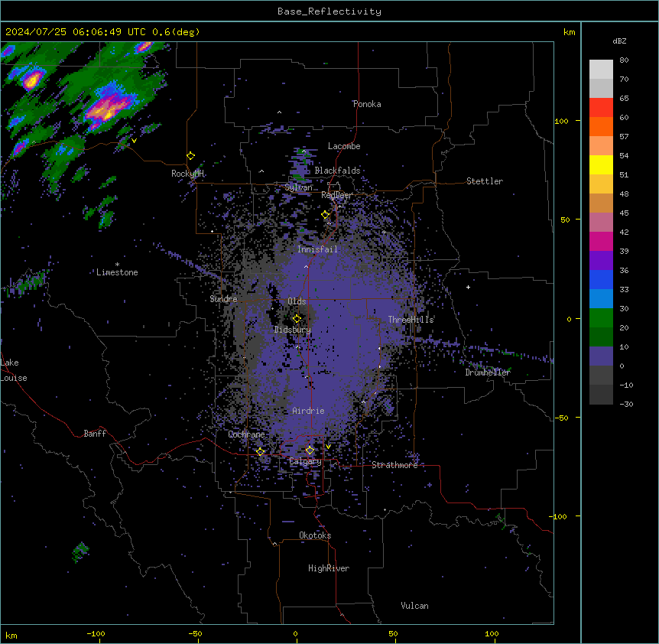Click the ThreeHills label
This screenshot has height=644, width=659.
click(x=411, y=320)
